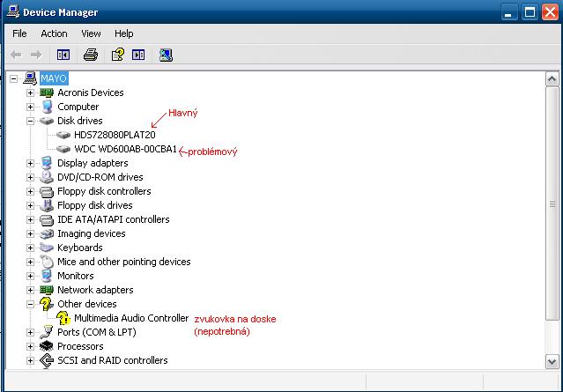Open the Properties/Help toolbar icon
The width and height of the screenshot is (563, 392).
point(118,55)
